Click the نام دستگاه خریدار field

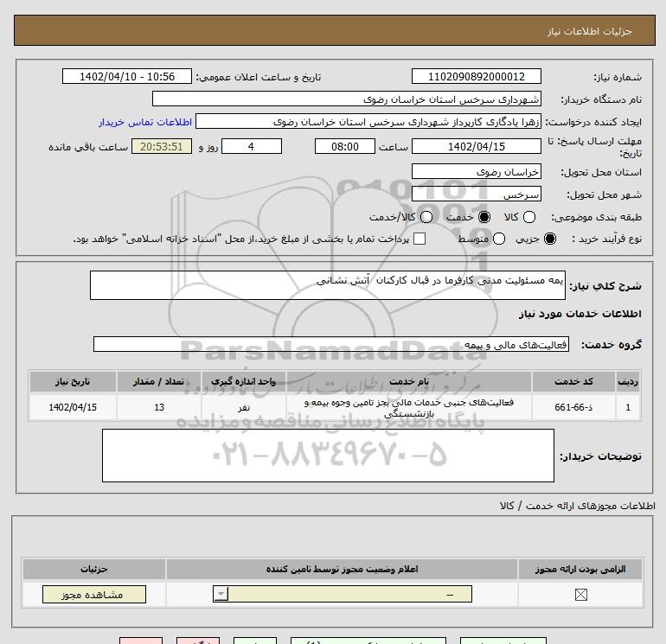347,99
